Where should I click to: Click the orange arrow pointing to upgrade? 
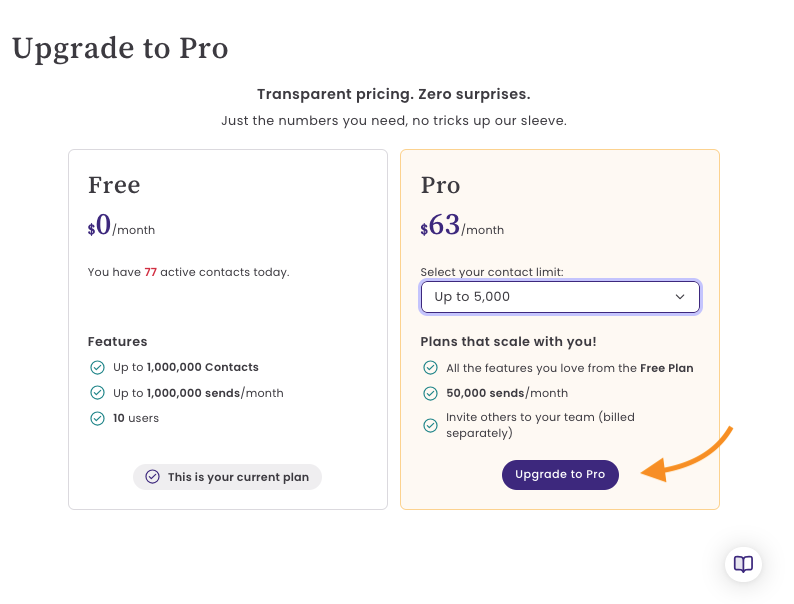(x=687, y=454)
